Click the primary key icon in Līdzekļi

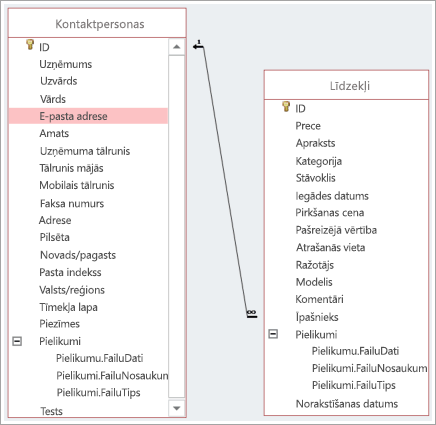[x=286, y=106]
